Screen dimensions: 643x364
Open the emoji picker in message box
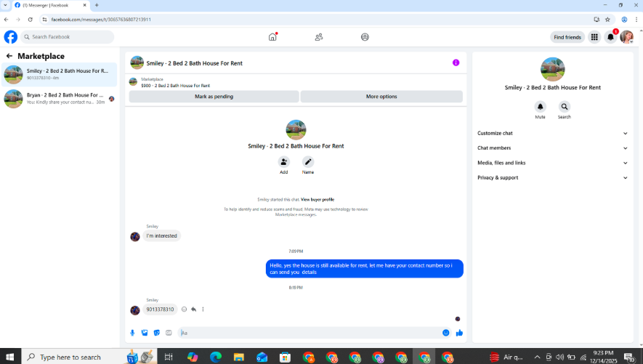click(x=446, y=333)
